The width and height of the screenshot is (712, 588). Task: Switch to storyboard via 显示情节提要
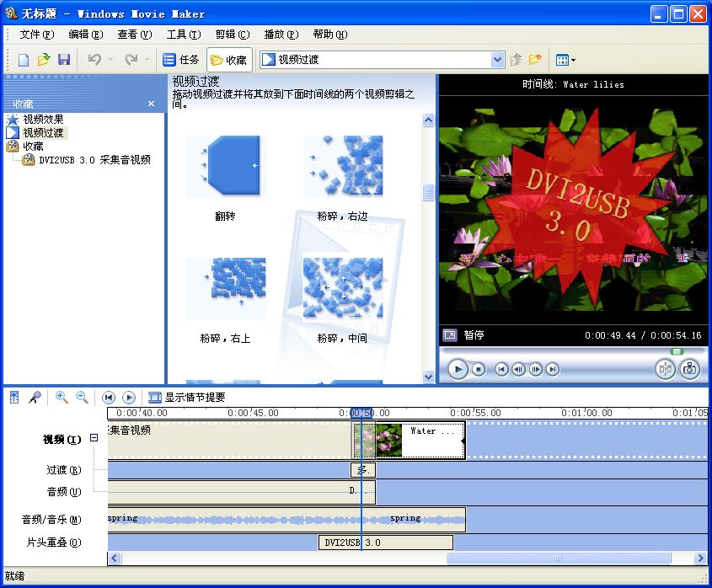click(x=187, y=398)
